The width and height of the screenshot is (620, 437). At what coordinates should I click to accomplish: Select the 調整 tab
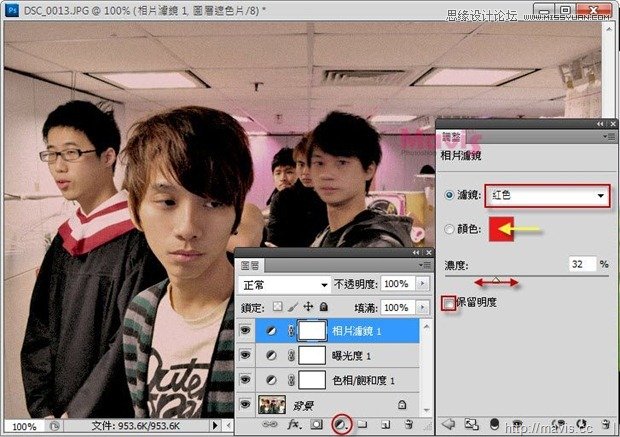tap(451, 137)
